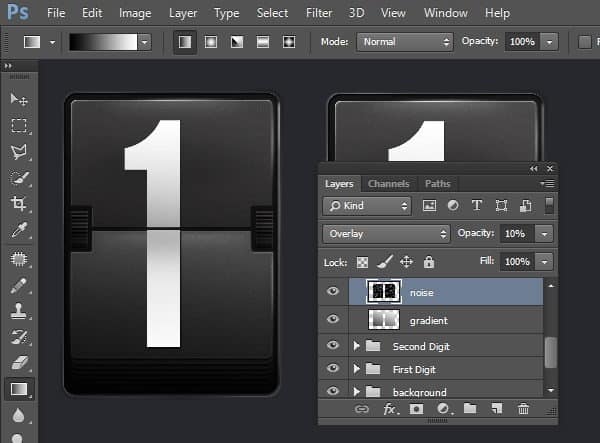Select the Eyedropper tool
600x443 pixels.
[19, 231]
